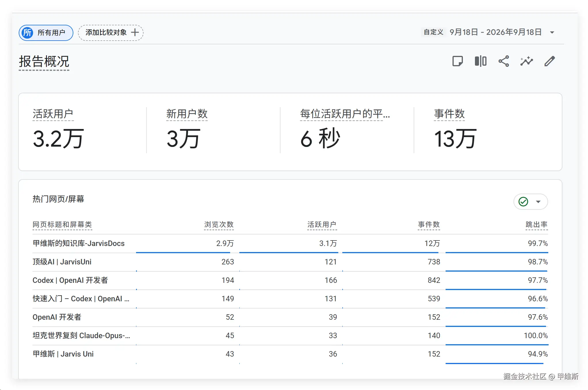Sort by 跳出率 column header
Viewport: 588px width, 390px height.
(x=537, y=225)
